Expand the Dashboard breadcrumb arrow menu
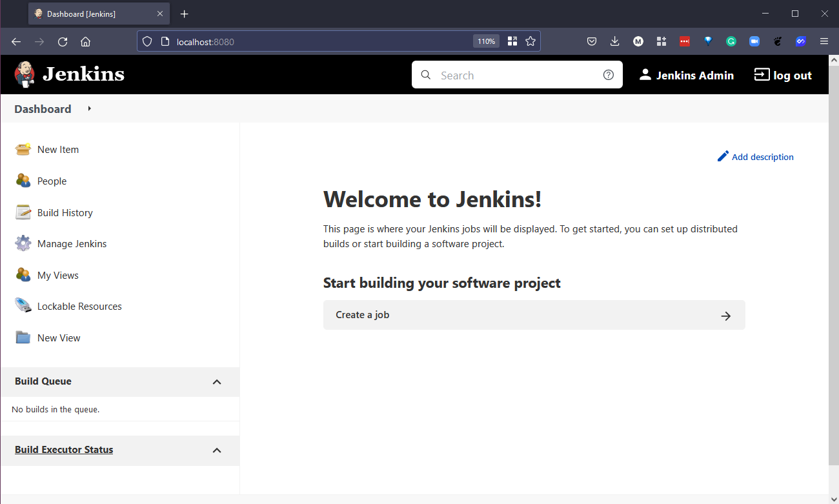The width and height of the screenshot is (839, 504). click(89, 108)
